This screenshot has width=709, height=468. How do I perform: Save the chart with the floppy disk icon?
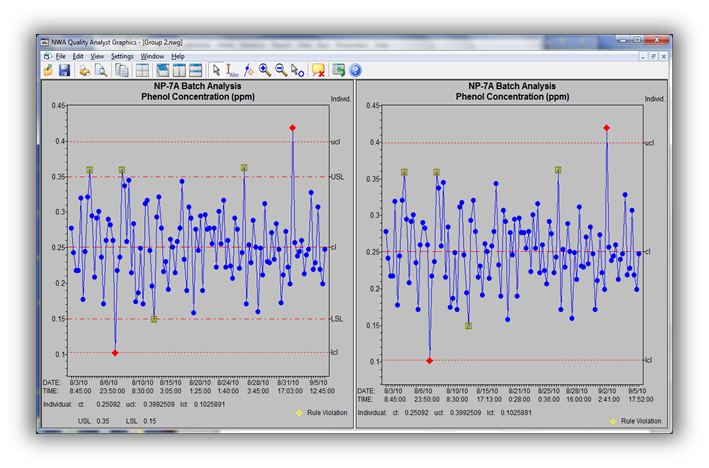click(64, 70)
